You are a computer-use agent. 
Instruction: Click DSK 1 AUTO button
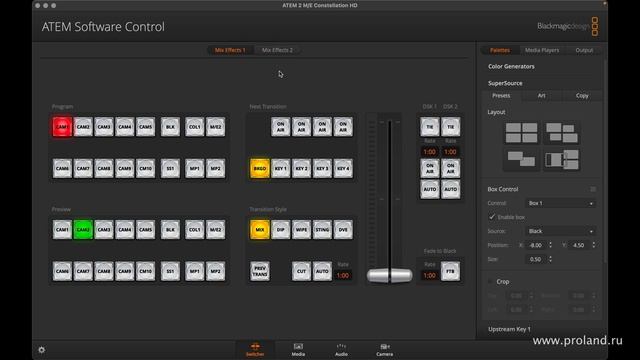tap(430, 189)
